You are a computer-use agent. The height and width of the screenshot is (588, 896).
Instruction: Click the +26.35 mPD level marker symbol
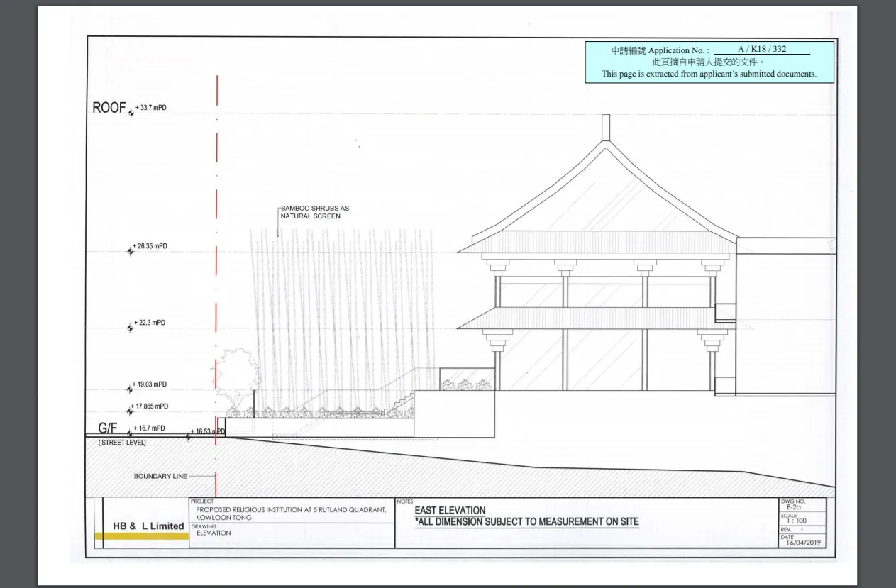tap(130, 250)
